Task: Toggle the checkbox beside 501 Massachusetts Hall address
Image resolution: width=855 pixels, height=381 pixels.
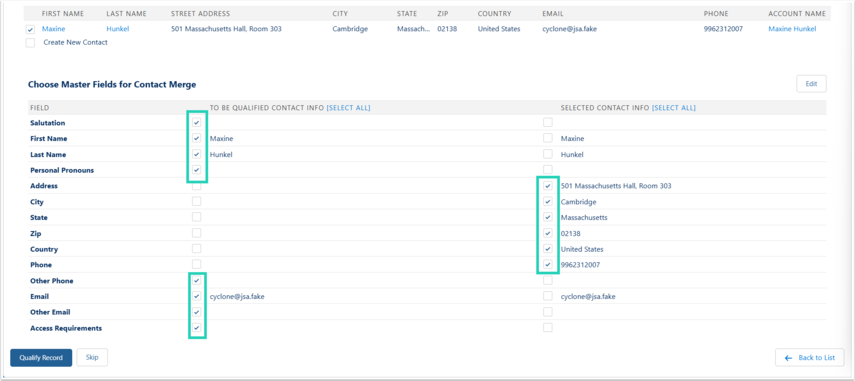Action: pyautogui.click(x=547, y=186)
